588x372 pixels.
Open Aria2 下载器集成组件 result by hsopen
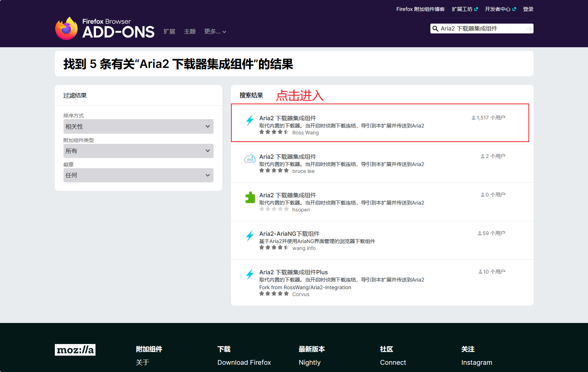point(288,195)
